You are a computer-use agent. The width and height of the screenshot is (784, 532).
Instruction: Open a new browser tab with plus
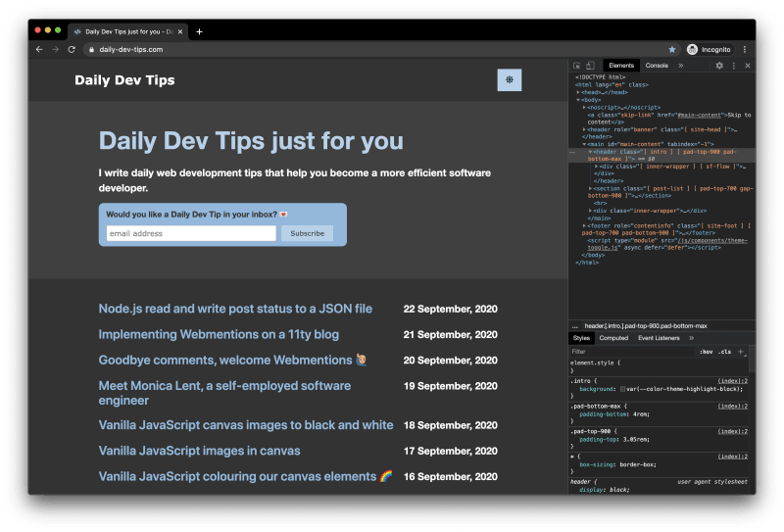(199, 31)
